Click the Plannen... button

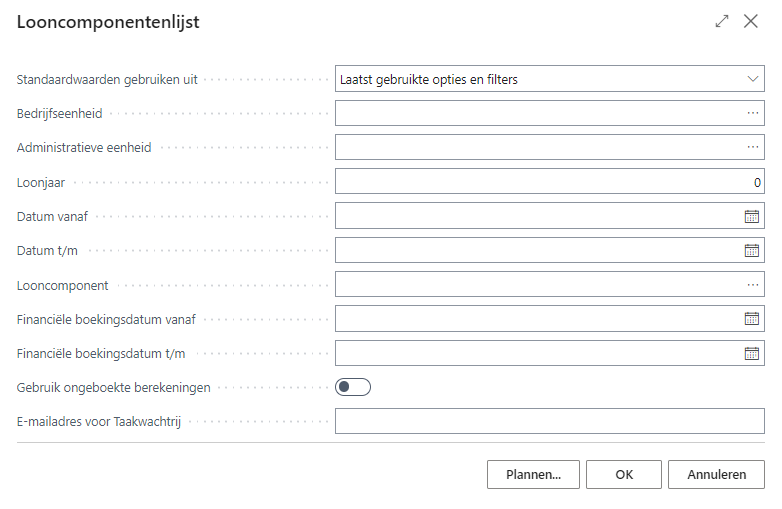click(533, 475)
